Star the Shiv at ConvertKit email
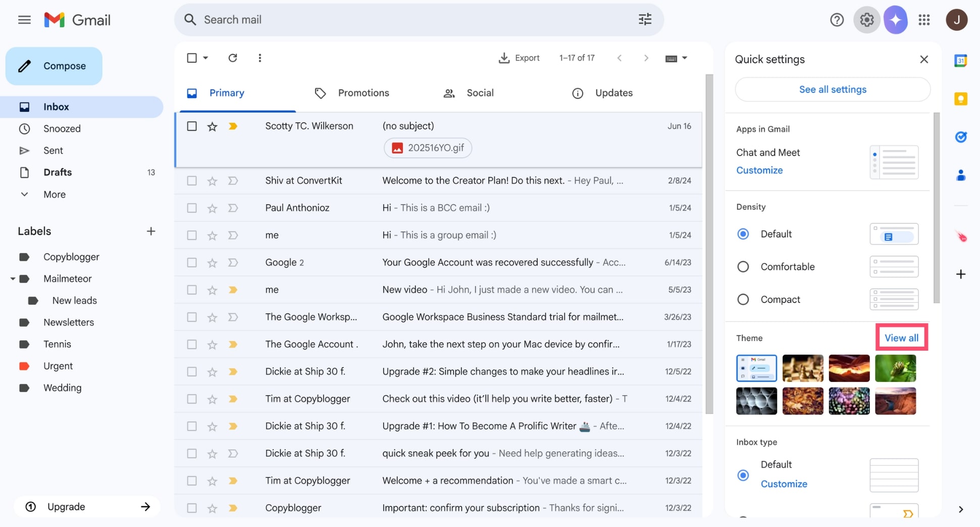 point(212,181)
